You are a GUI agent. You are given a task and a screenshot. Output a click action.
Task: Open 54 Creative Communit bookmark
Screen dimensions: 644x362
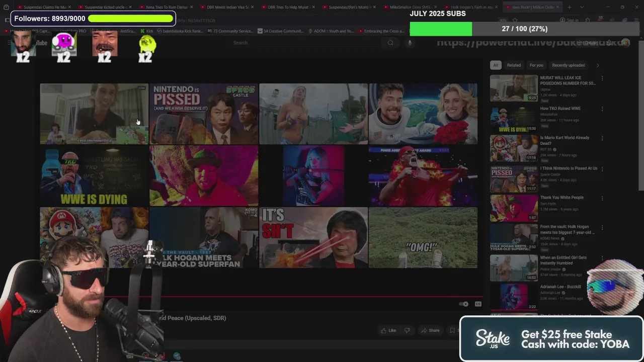(x=281, y=31)
